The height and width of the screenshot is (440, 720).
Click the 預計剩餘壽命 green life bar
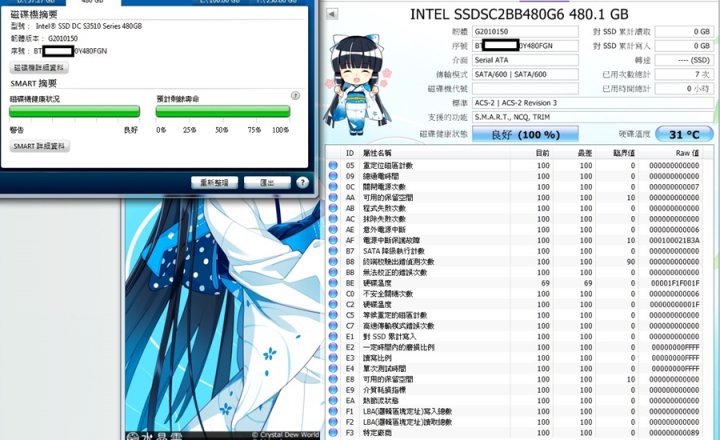tap(223, 112)
